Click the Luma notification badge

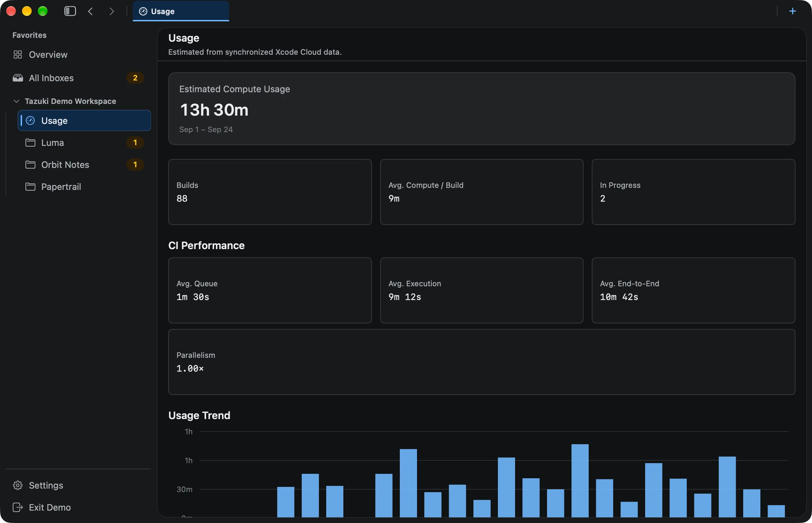pos(135,142)
